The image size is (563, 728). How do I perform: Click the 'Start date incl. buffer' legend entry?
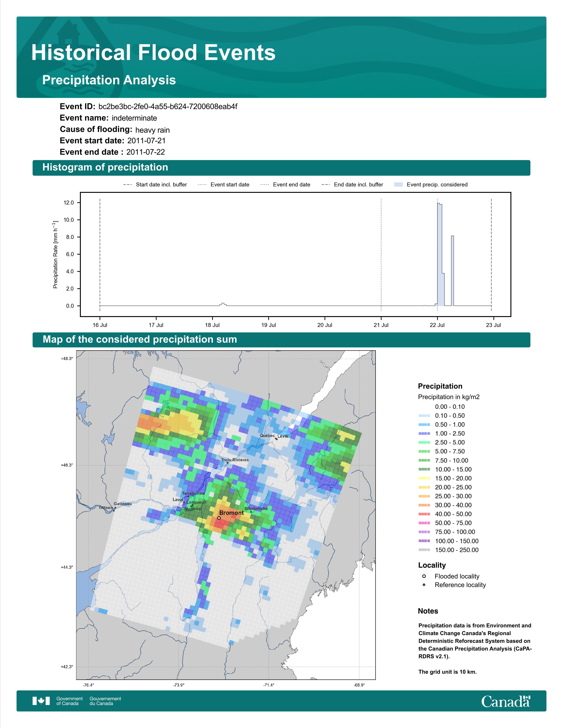[155, 185]
